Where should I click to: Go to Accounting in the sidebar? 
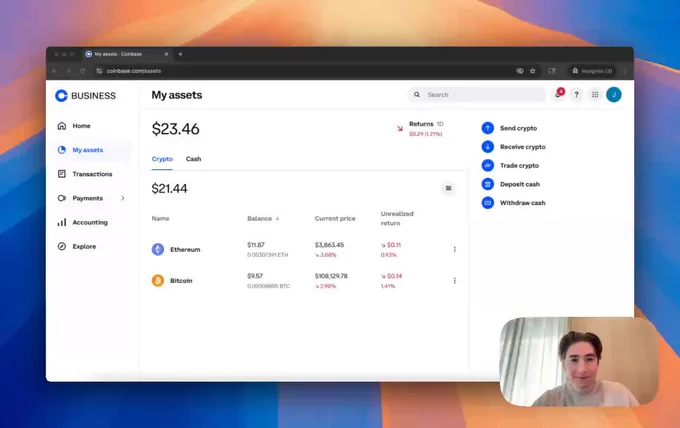(x=89, y=222)
